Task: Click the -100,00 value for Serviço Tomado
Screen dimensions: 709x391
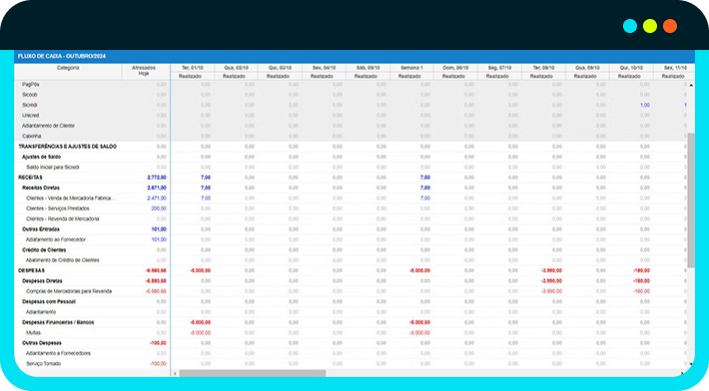Action: click(158, 364)
